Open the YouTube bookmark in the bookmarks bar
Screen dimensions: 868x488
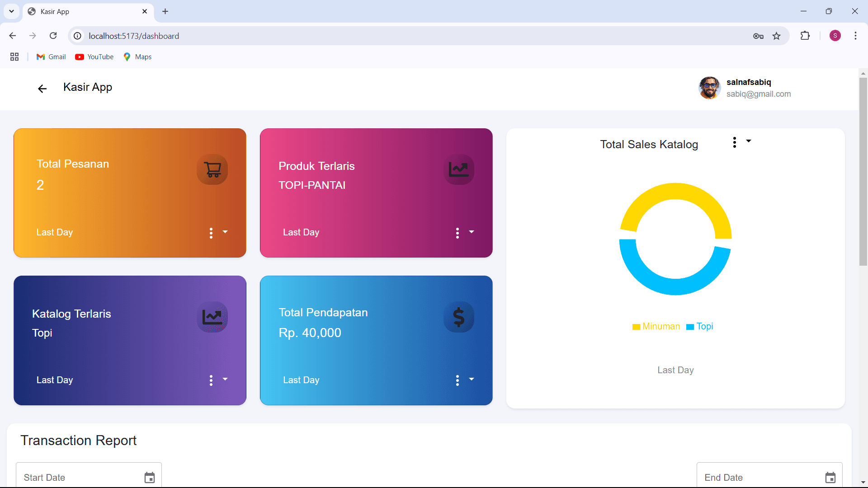click(x=94, y=56)
